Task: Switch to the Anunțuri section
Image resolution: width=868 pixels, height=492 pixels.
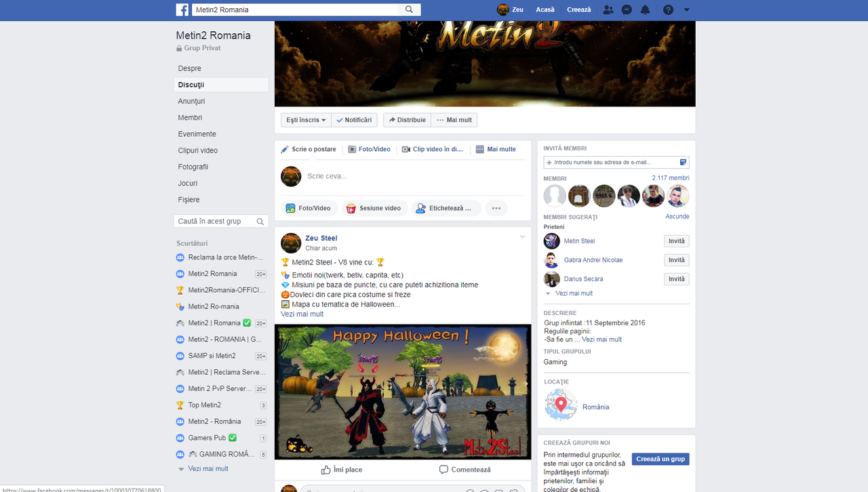Action: [x=191, y=101]
